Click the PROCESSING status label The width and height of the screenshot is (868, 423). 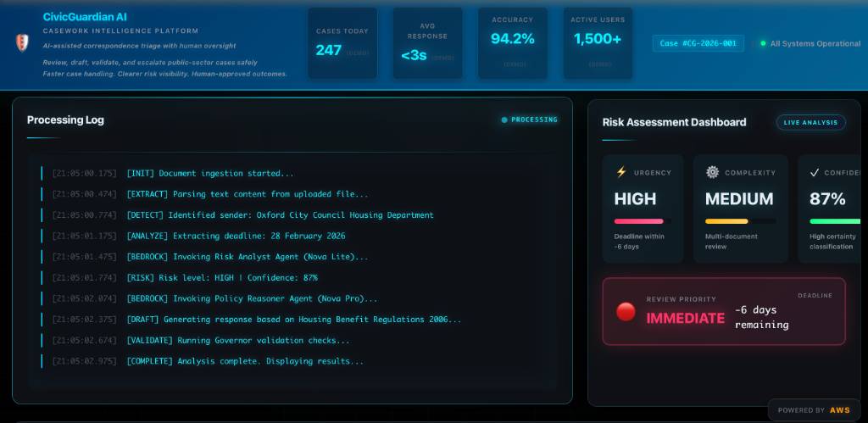click(534, 120)
